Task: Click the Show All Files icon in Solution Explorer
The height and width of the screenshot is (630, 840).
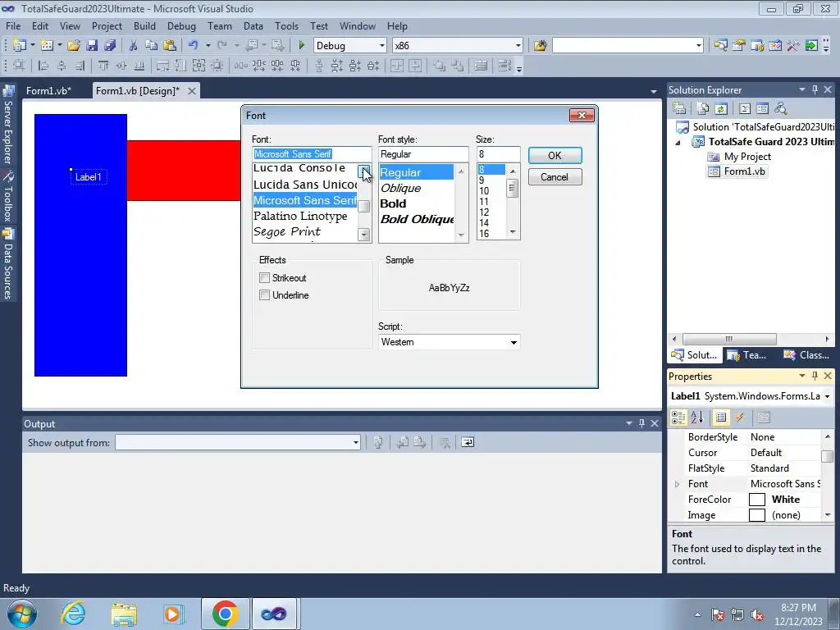Action: (703, 109)
